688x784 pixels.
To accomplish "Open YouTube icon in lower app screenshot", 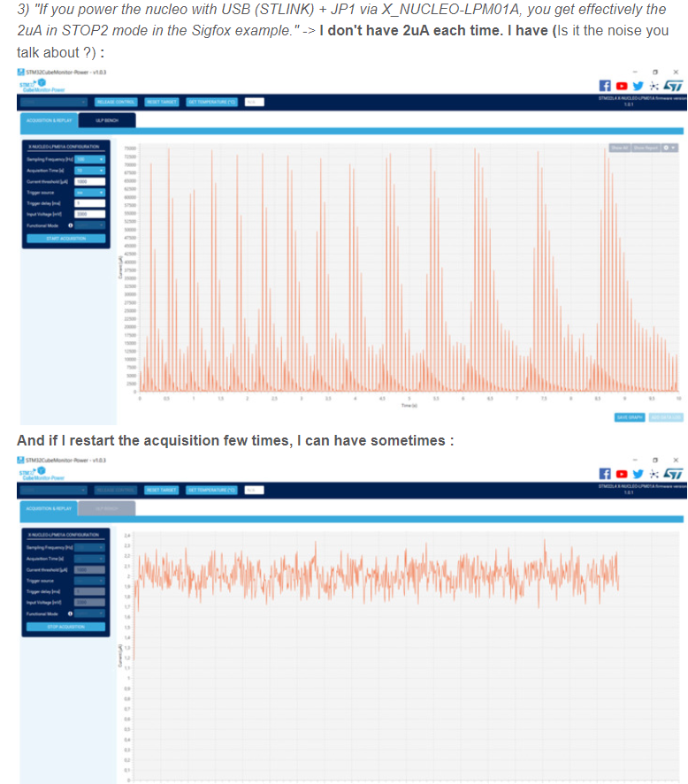I will click(x=622, y=474).
